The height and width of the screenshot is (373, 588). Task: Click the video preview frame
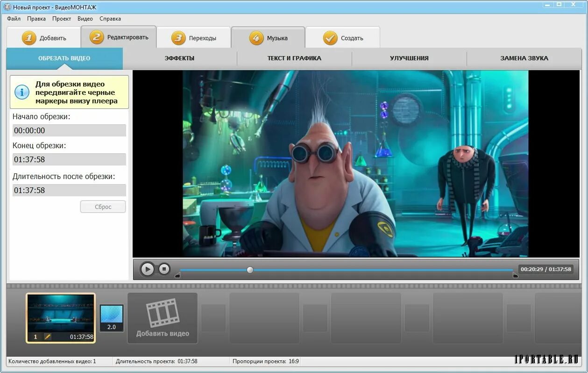pos(355,164)
